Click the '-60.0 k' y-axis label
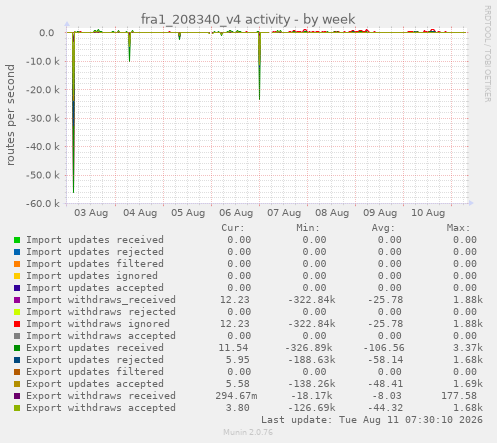This screenshot has width=497, height=443. click(x=43, y=203)
